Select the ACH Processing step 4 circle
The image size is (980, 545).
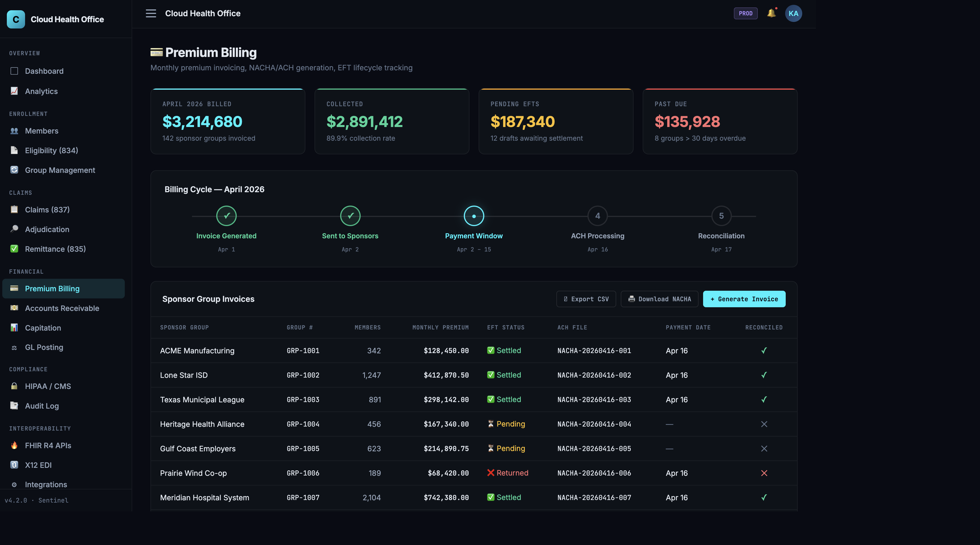(597, 216)
